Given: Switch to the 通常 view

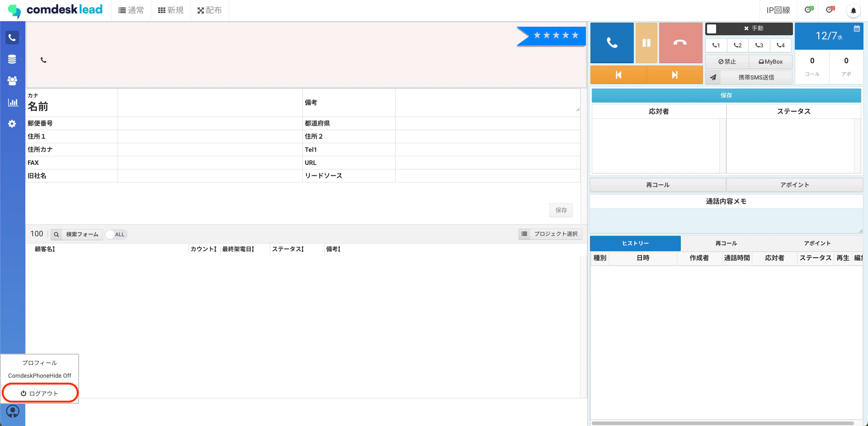Looking at the screenshot, I should (x=131, y=10).
